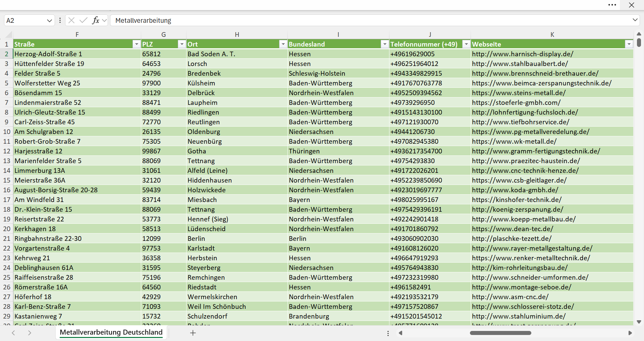Open the harnisch-display.de website link
Image resolution: width=644 pixels, height=341 pixels.
(x=523, y=54)
